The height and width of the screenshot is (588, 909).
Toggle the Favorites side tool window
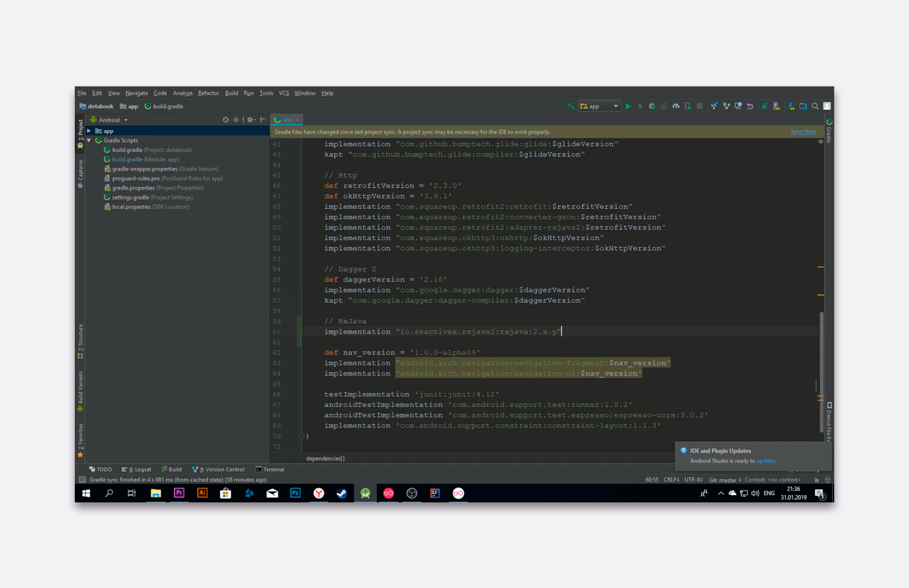click(x=80, y=440)
